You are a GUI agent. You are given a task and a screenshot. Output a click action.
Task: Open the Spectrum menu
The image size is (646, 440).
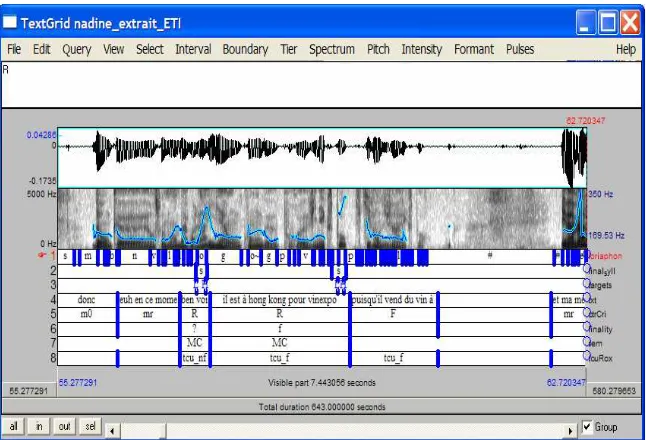(x=332, y=49)
